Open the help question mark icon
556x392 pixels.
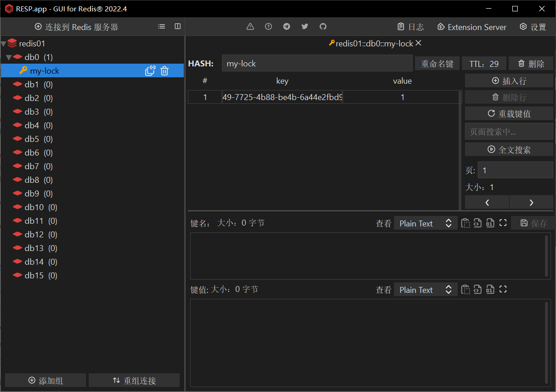[268, 27]
